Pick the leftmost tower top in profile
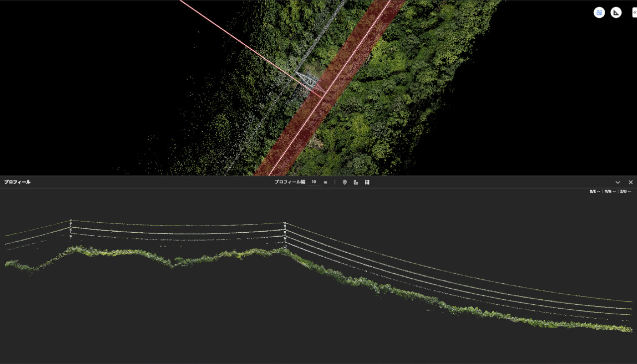The width and height of the screenshot is (637, 364). click(71, 220)
